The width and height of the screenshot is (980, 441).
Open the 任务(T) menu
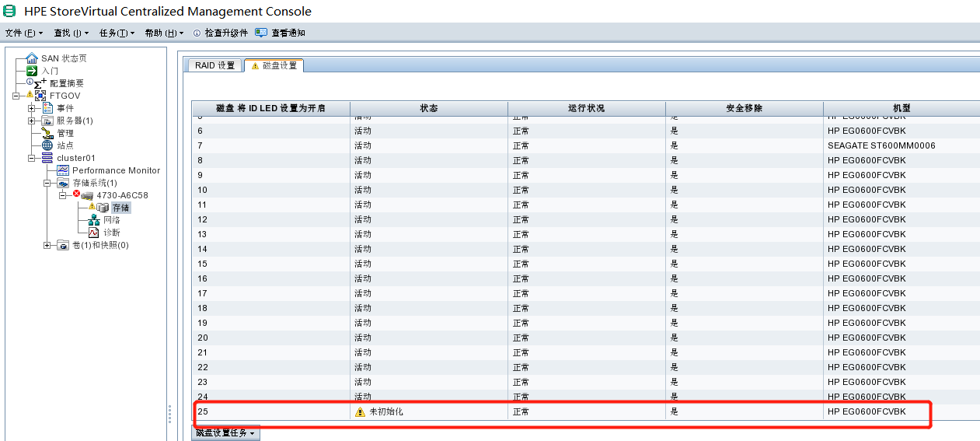tap(117, 33)
